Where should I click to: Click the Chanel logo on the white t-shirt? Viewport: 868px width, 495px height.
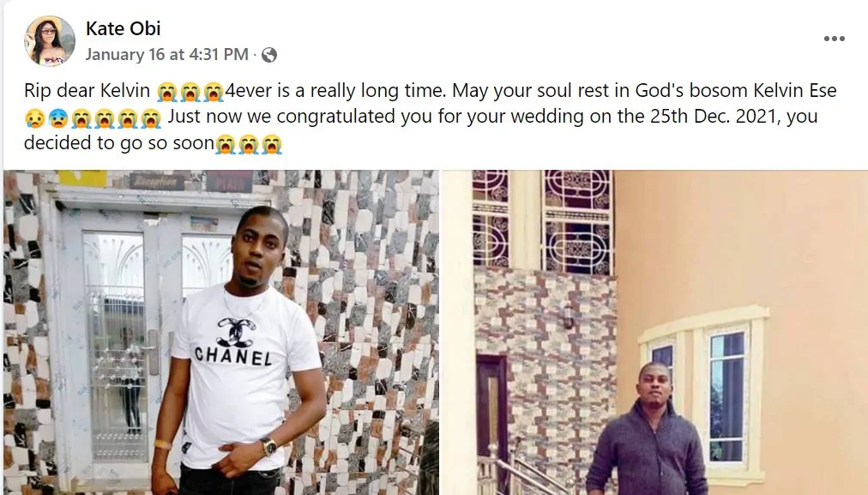(234, 332)
